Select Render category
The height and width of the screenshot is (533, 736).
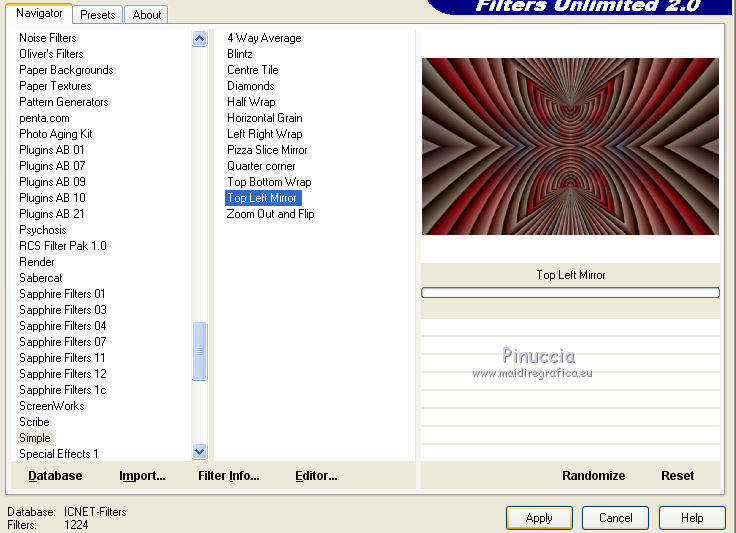click(37, 262)
